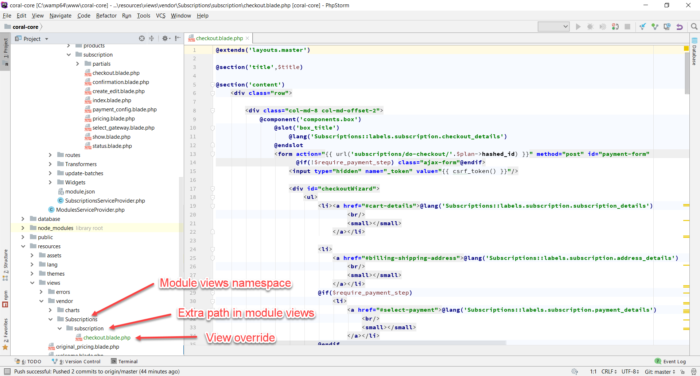The height and width of the screenshot is (376, 700).
Task: Close the checkout.blade.php editor tab
Action: pos(247,38)
